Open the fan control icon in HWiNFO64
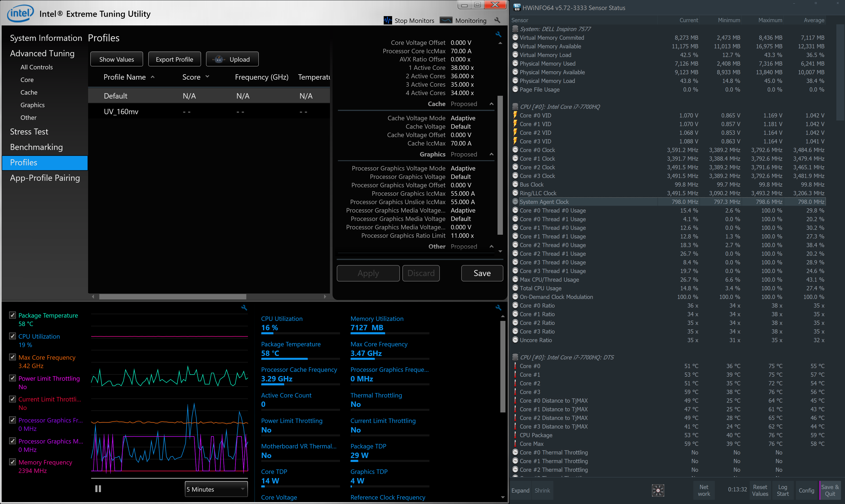The height and width of the screenshot is (504, 845). pyautogui.click(x=658, y=490)
